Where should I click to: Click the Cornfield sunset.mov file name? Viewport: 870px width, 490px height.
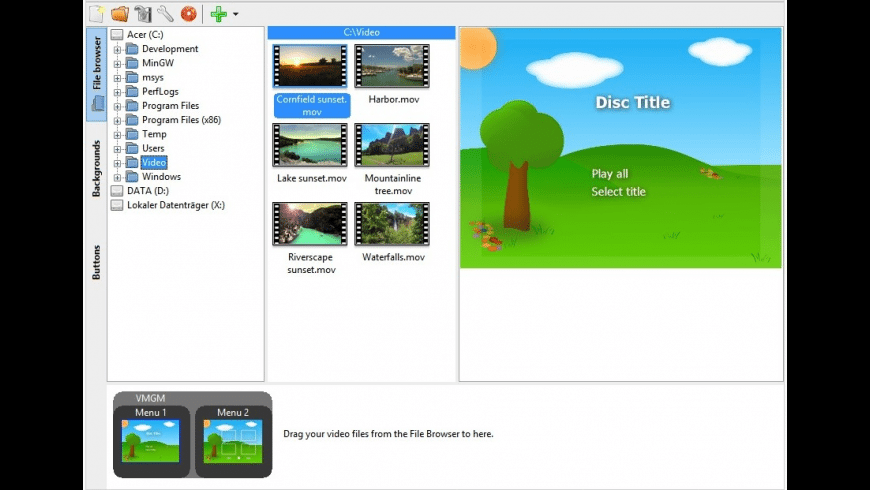pyautogui.click(x=312, y=105)
